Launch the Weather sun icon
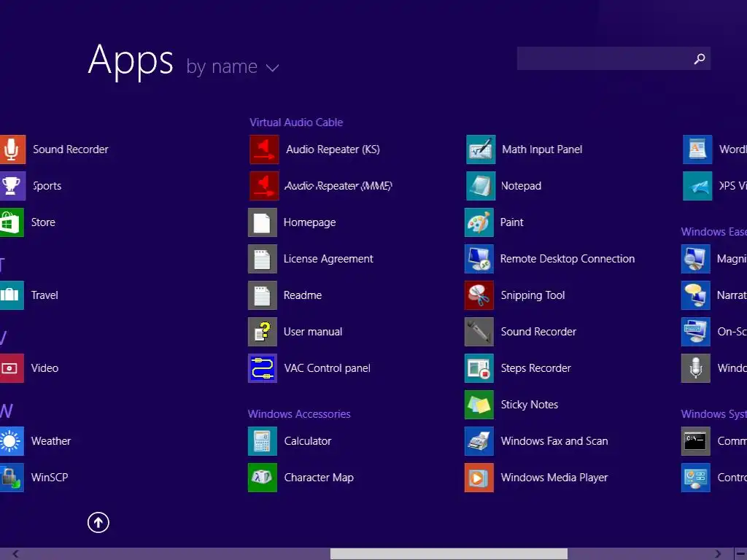Screen dimensions: 747x560 click(x=12, y=441)
